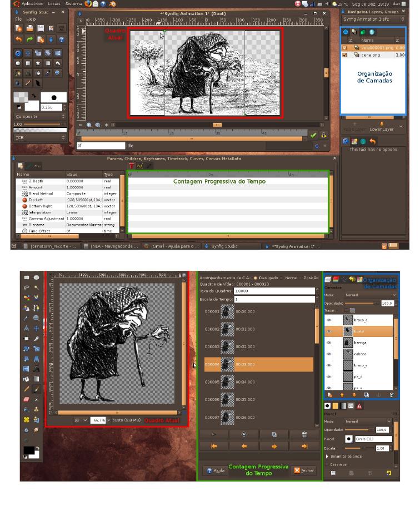Switch to Gmail window in the taskbar
The width and height of the screenshot is (420, 511).
(171, 246)
